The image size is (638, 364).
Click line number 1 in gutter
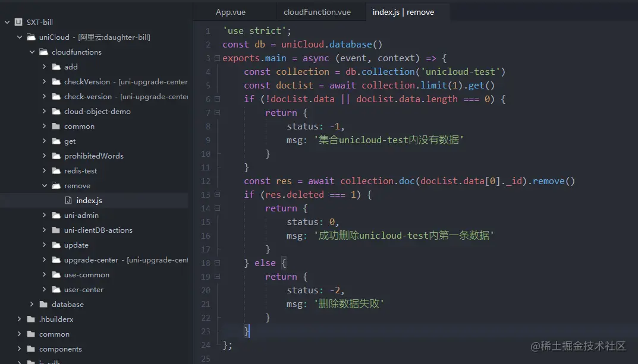208,31
